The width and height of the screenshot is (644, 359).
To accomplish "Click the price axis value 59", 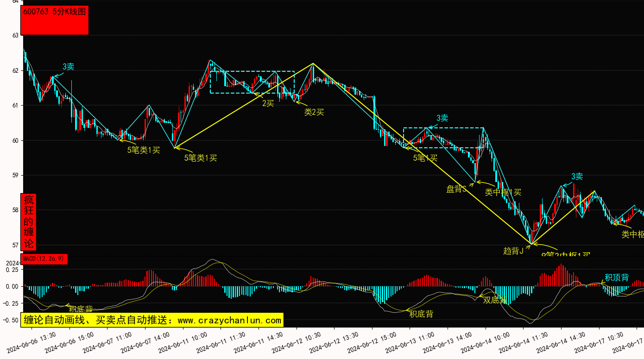I will [x=15, y=176].
